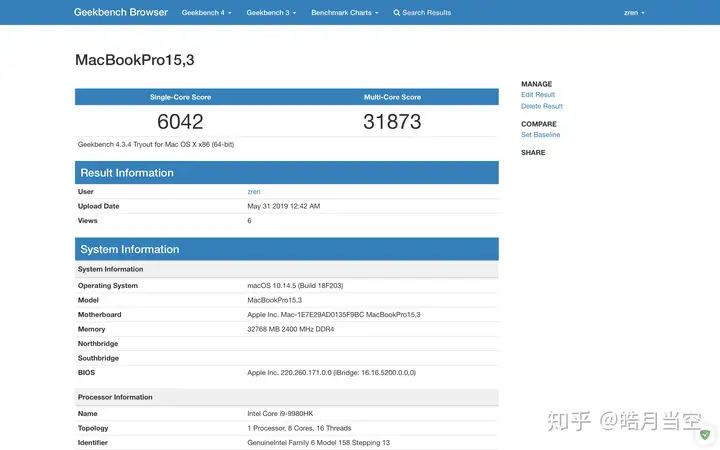Click the SHARE heading
Screen dimensions: 720x450
tap(533, 152)
